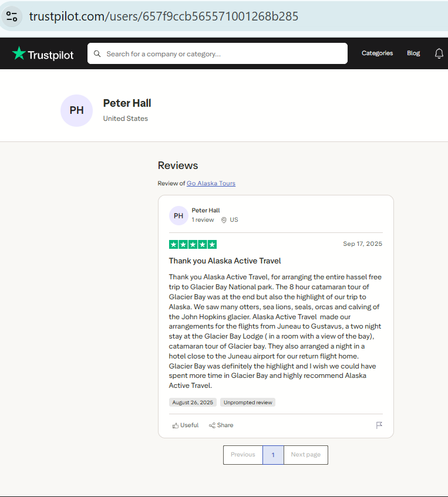This screenshot has width=448, height=497.
Task: Click the review title Thank you Alaska Active Travel
Action: (x=225, y=261)
